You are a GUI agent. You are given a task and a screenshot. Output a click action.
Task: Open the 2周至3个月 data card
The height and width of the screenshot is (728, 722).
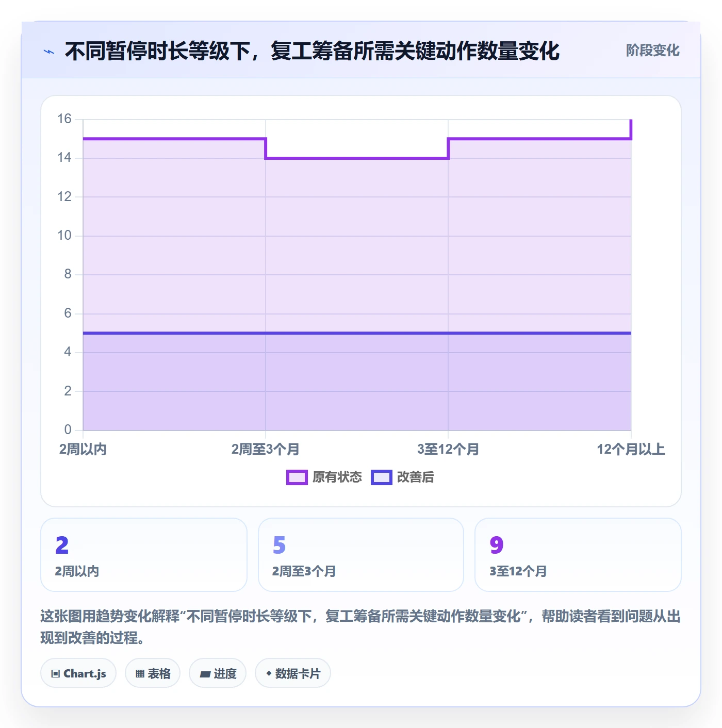[361, 555]
